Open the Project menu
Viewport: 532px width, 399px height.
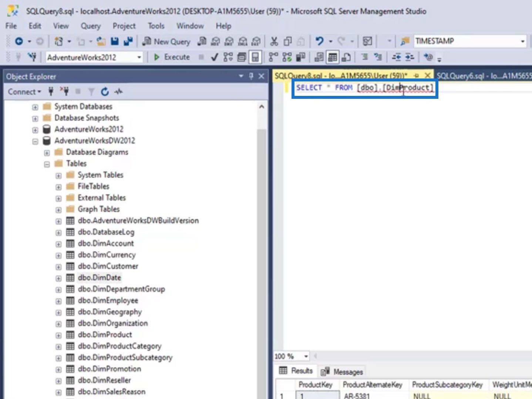[124, 26]
